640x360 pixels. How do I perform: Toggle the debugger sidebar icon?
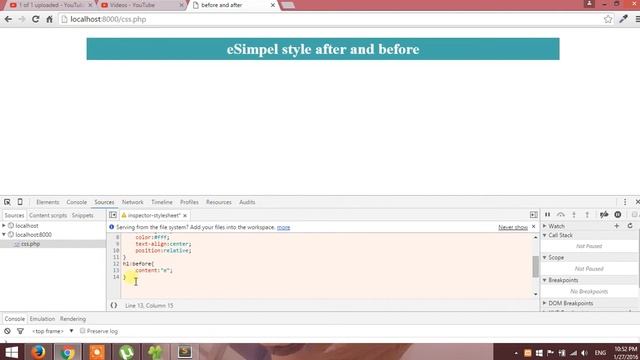(533, 215)
